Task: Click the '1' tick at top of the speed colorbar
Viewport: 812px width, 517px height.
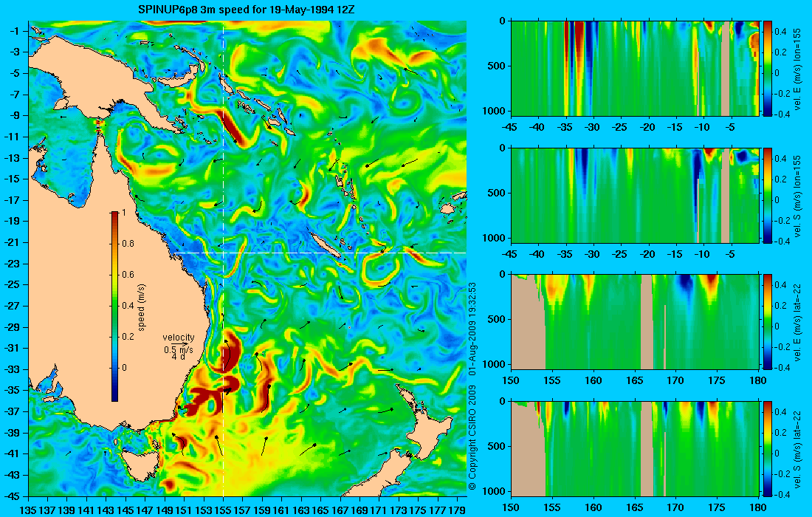Action: 123,213
